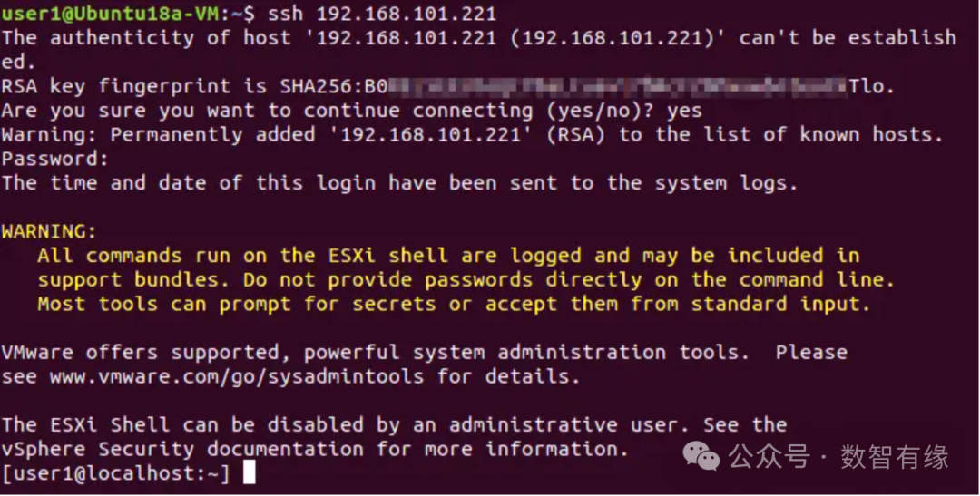Click the "SHA256:B0" fingerprint prefix
Image resolution: width=980 pixels, height=496 pixels.
pyautogui.click(x=328, y=86)
